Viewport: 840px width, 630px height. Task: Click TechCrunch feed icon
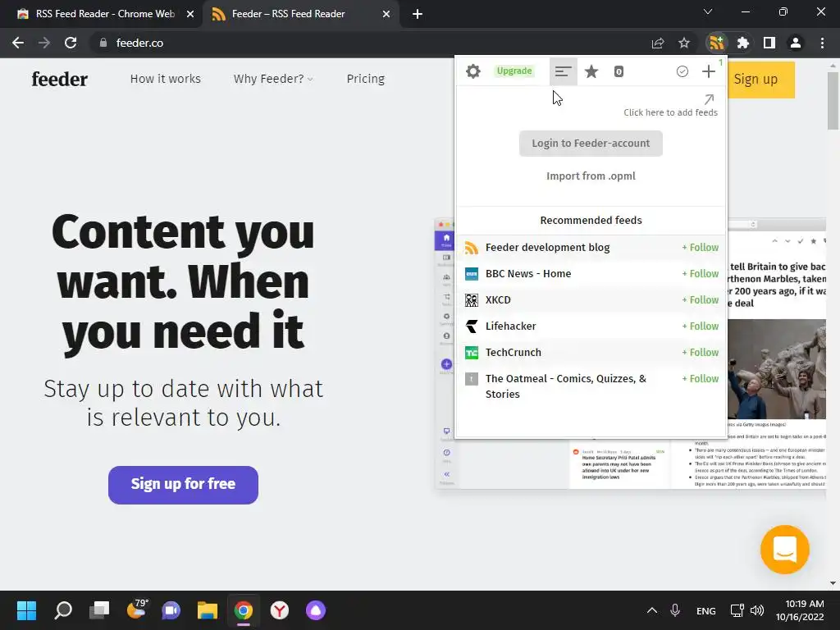click(472, 353)
